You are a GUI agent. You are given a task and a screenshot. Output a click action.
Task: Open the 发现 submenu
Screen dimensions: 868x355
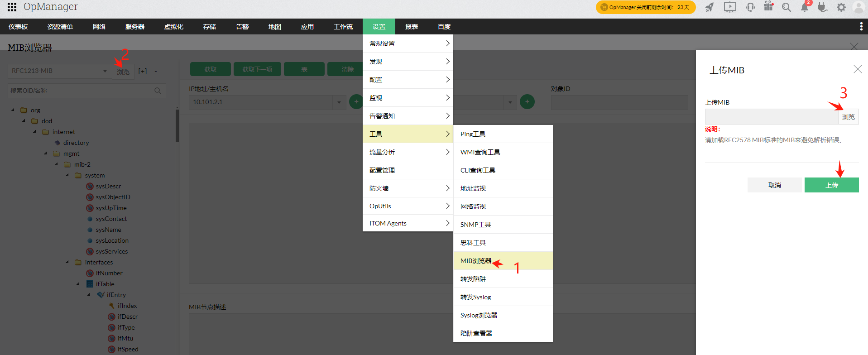tap(408, 62)
